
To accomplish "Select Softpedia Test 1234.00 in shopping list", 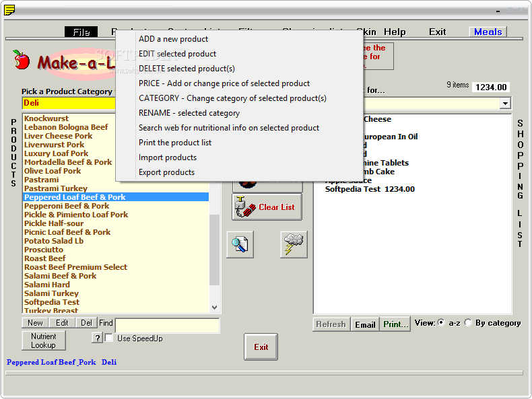I will (370, 189).
